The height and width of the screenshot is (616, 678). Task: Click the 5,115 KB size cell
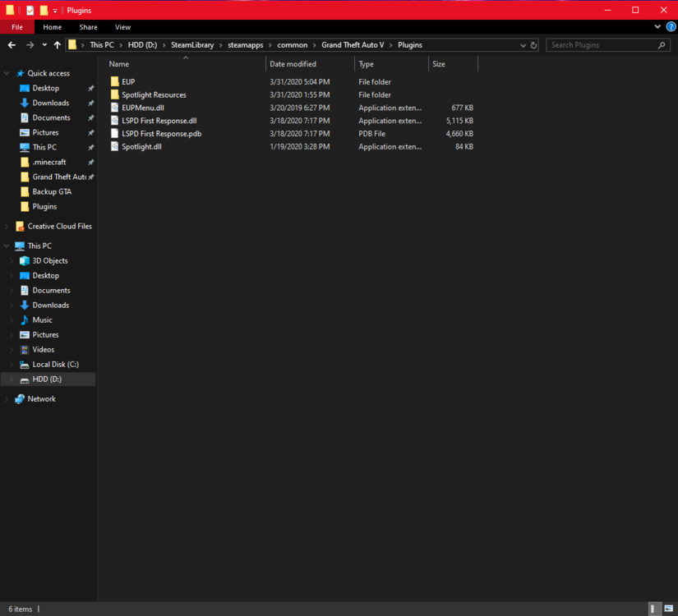[459, 121]
